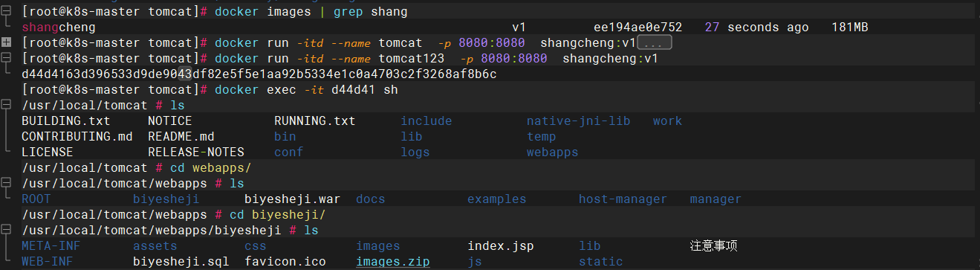Click BUILDING.txt file name
Image resolution: width=980 pixels, height=270 pixels.
click(x=66, y=121)
